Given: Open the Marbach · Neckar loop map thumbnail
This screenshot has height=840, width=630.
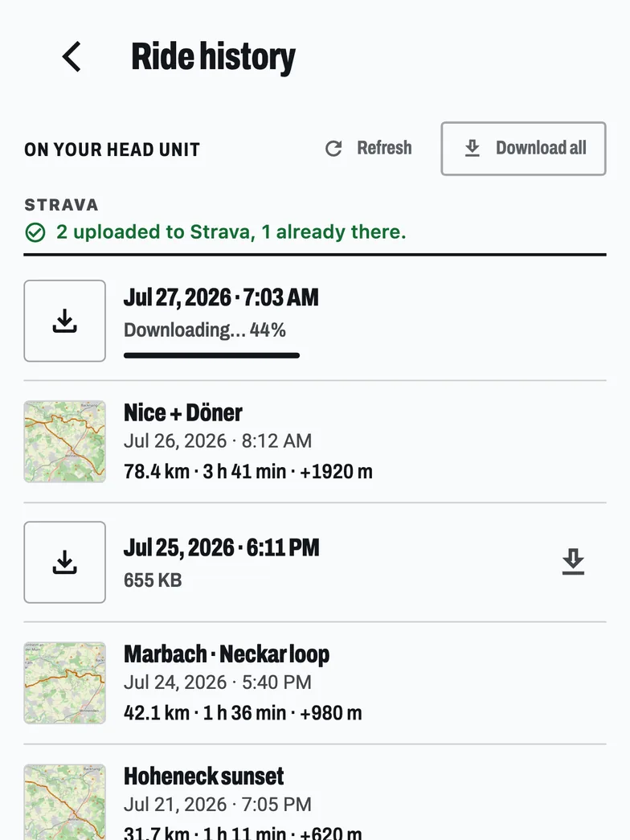Looking at the screenshot, I should coord(65,683).
